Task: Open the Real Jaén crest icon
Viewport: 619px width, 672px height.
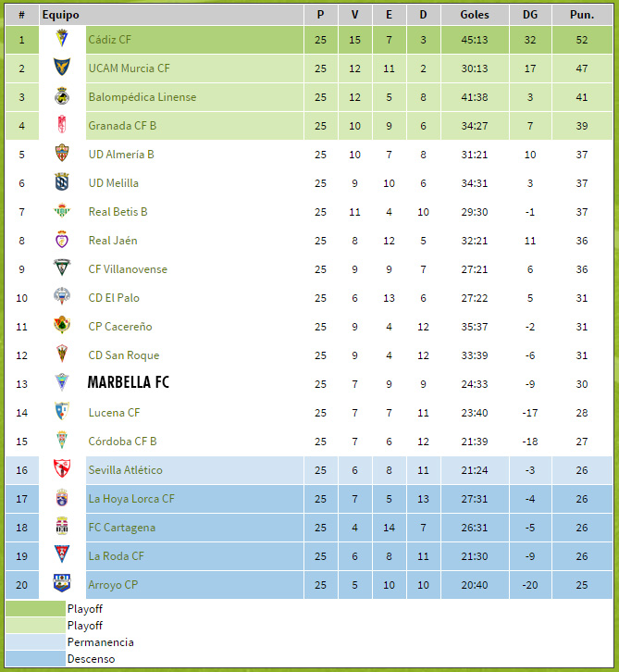Action: [x=62, y=239]
